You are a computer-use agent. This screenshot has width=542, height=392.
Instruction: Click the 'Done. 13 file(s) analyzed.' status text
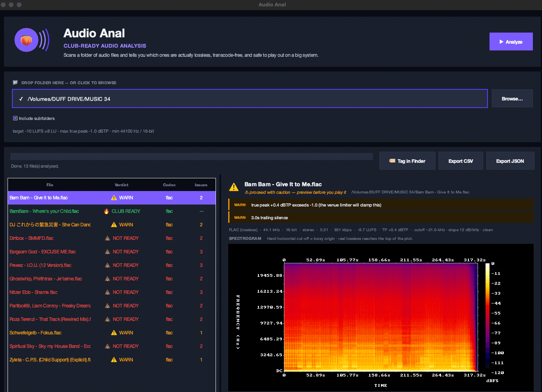[x=35, y=166]
